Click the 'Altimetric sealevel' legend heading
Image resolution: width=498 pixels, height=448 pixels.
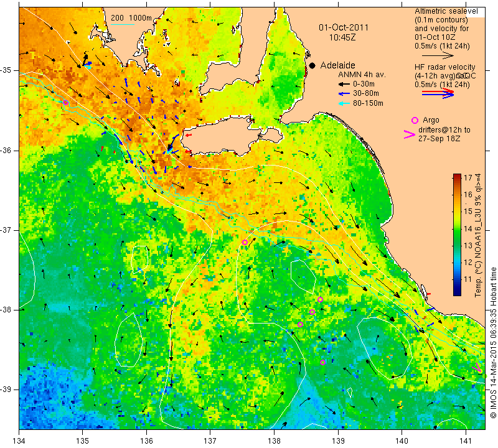[446, 11]
